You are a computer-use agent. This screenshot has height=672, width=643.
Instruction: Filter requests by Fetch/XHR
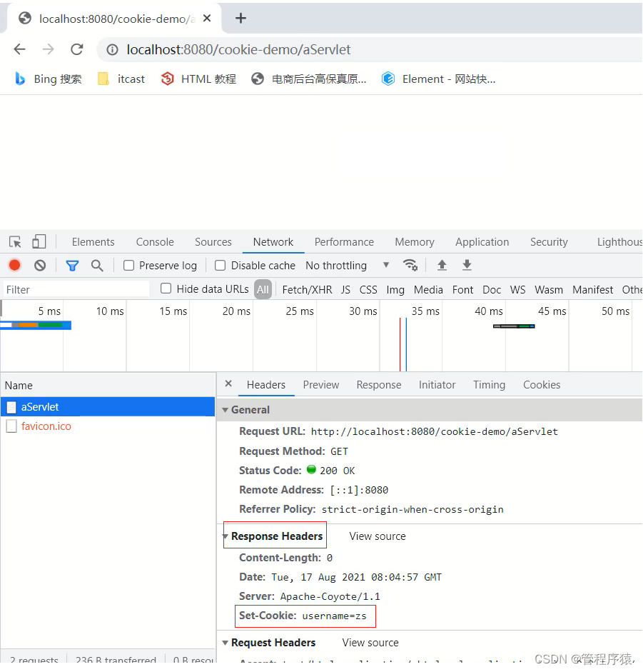[307, 290]
